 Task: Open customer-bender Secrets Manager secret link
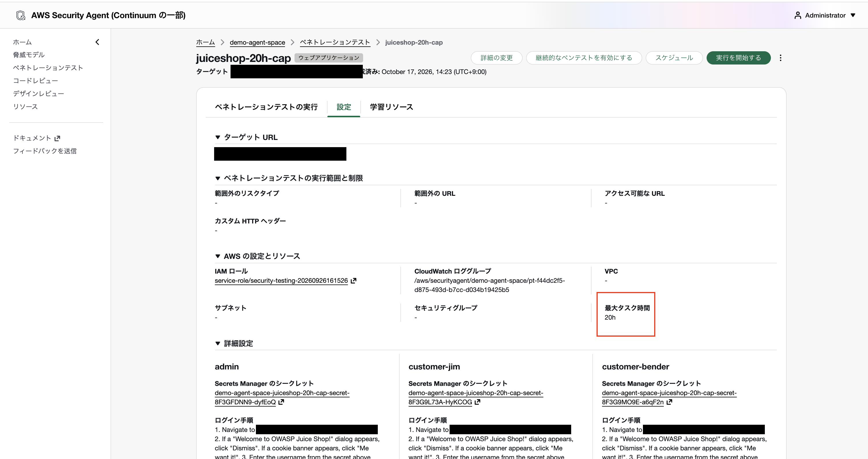click(x=669, y=397)
